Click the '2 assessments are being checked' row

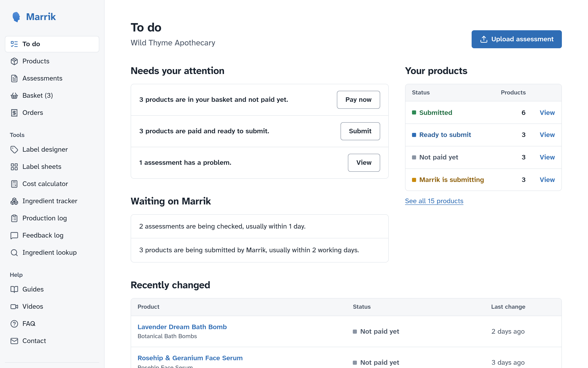click(259, 226)
